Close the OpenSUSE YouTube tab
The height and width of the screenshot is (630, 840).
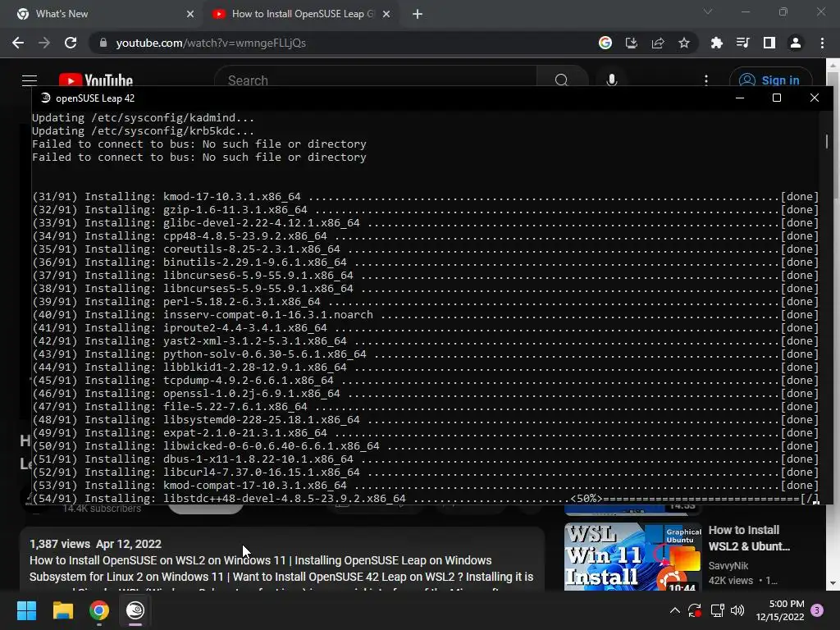386,14
